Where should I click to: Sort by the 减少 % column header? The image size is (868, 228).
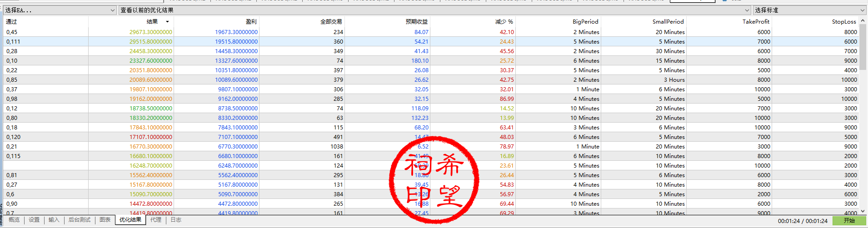[504, 22]
